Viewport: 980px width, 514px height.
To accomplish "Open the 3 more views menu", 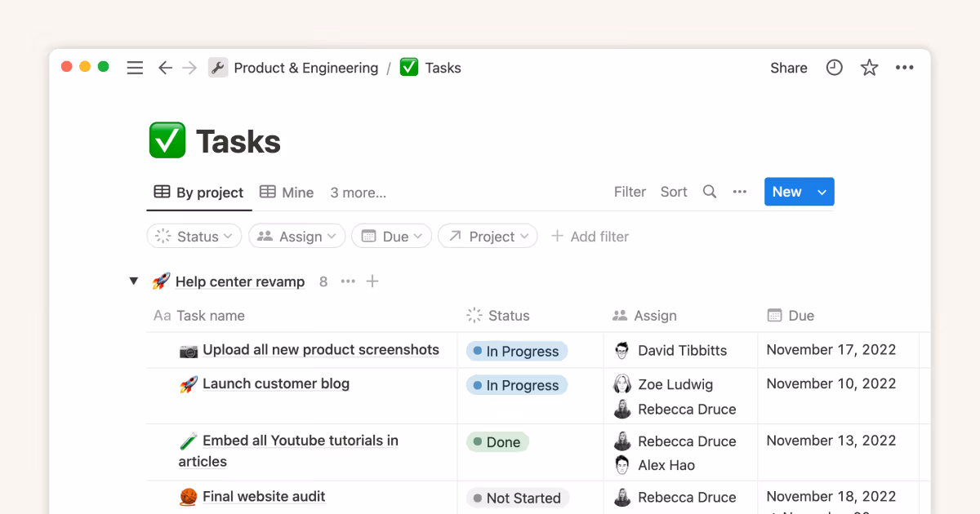I will coord(358,192).
